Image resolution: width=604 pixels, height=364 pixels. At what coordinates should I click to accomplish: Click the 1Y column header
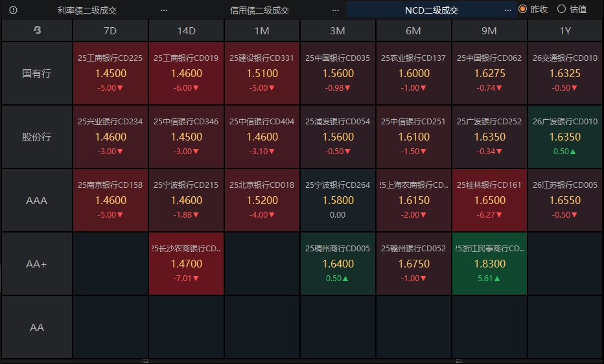coord(565,30)
